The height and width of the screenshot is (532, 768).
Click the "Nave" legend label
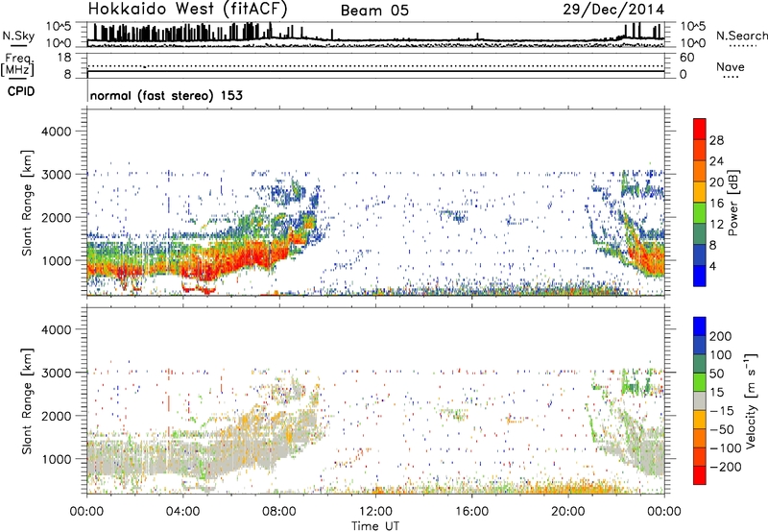point(731,66)
